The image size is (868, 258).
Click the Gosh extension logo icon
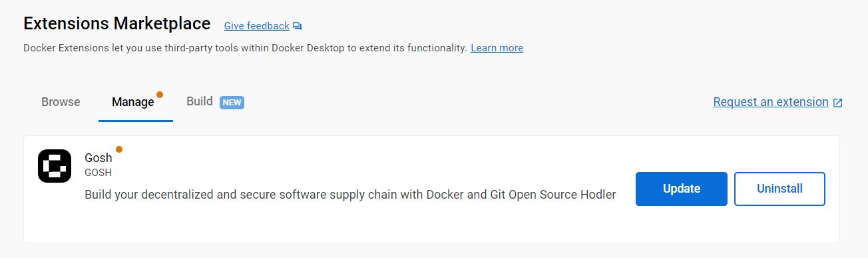55,166
